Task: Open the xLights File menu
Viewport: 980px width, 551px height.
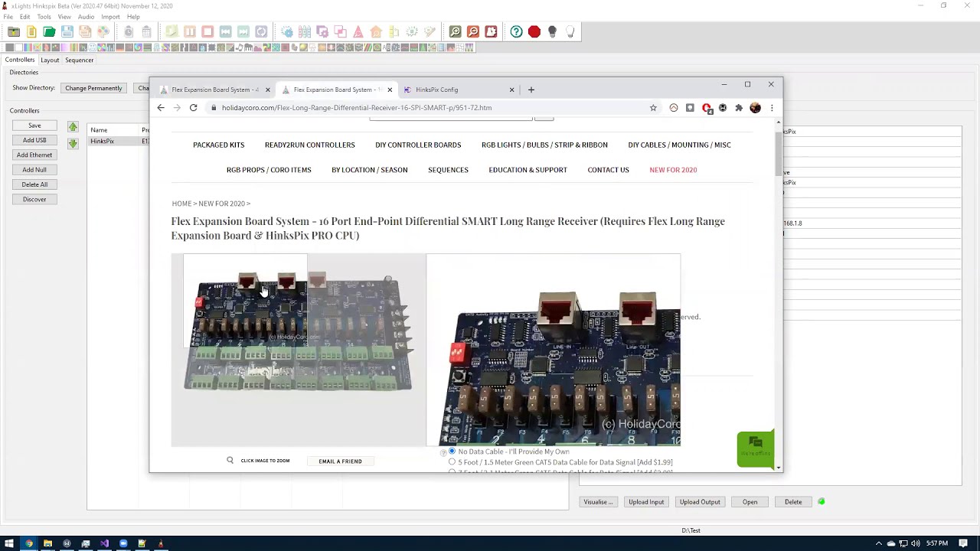Action: click(8, 17)
